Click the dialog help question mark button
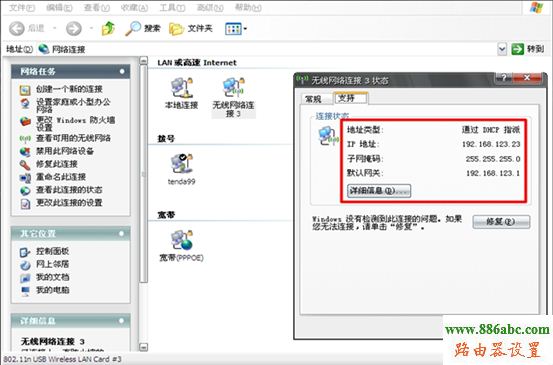Screen dimensions: 553x365 pos(504,78)
